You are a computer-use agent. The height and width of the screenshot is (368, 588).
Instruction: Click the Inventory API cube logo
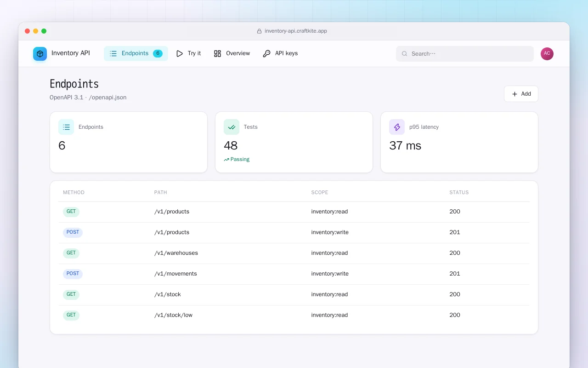pyautogui.click(x=40, y=54)
